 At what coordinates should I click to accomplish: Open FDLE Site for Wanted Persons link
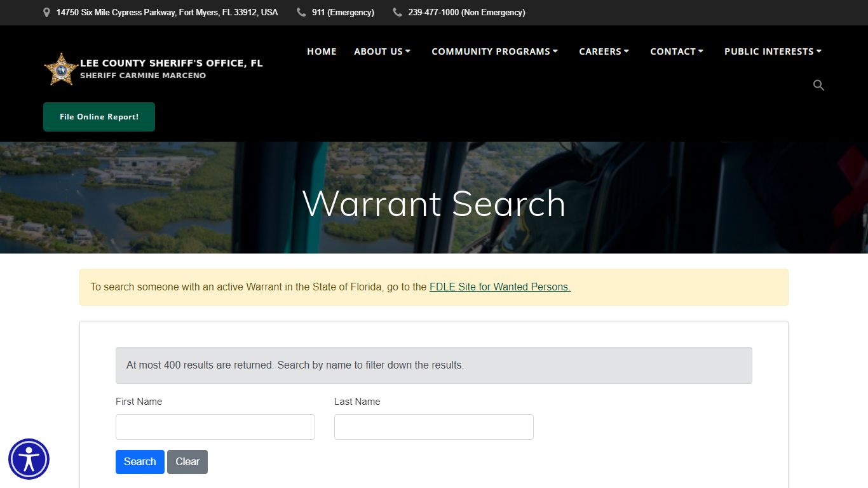[500, 287]
